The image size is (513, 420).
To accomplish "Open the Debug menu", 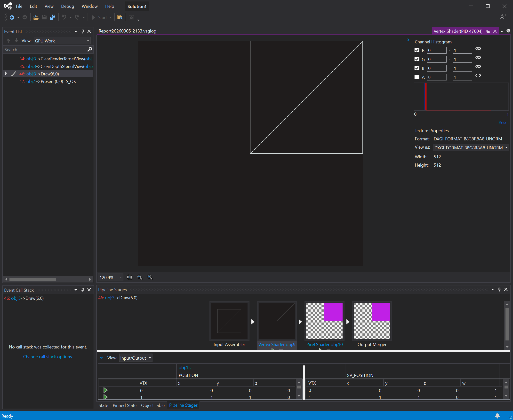I will tap(67, 6).
